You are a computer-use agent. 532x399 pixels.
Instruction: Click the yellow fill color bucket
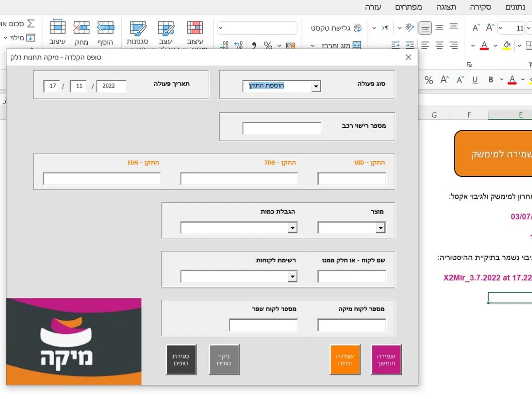(507, 45)
